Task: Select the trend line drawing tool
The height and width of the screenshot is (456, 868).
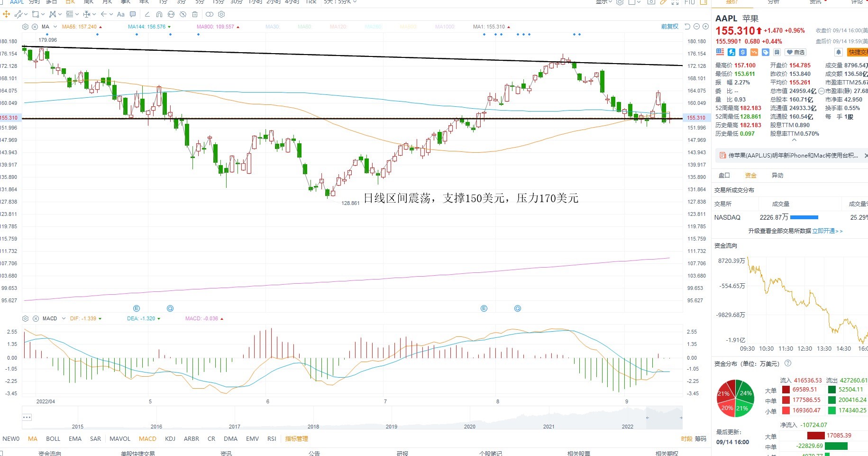Action: point(18,14)
